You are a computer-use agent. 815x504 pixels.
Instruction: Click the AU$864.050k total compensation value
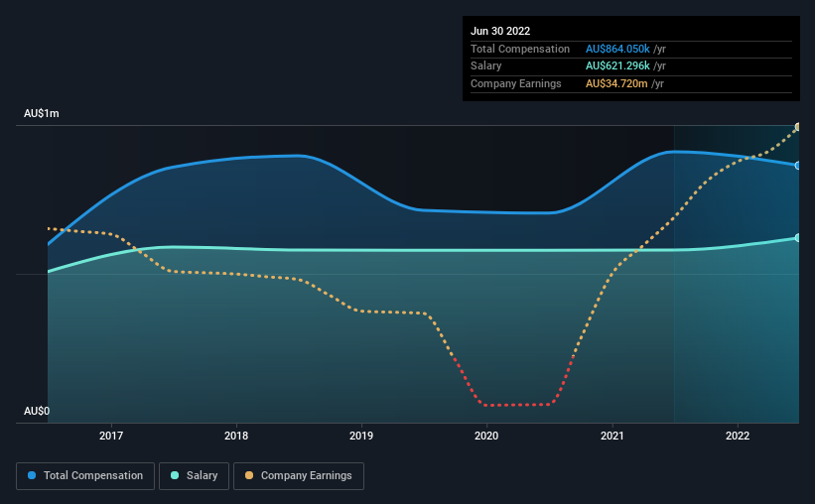(617, 49)
